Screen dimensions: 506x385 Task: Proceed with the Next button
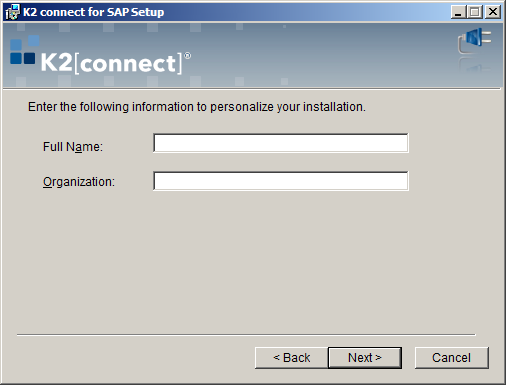pos(365,358)
